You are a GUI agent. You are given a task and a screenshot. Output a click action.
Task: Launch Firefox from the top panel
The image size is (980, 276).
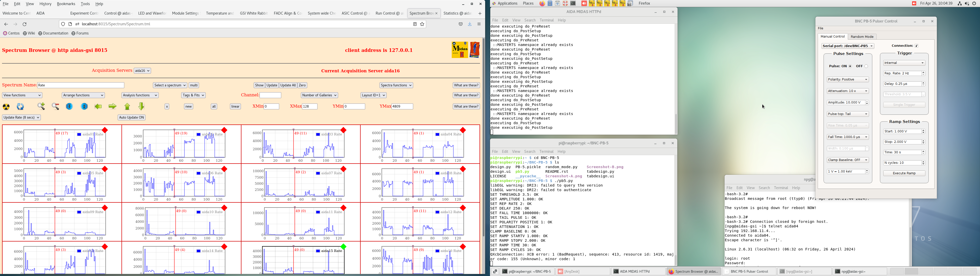(x=542, y=3)
